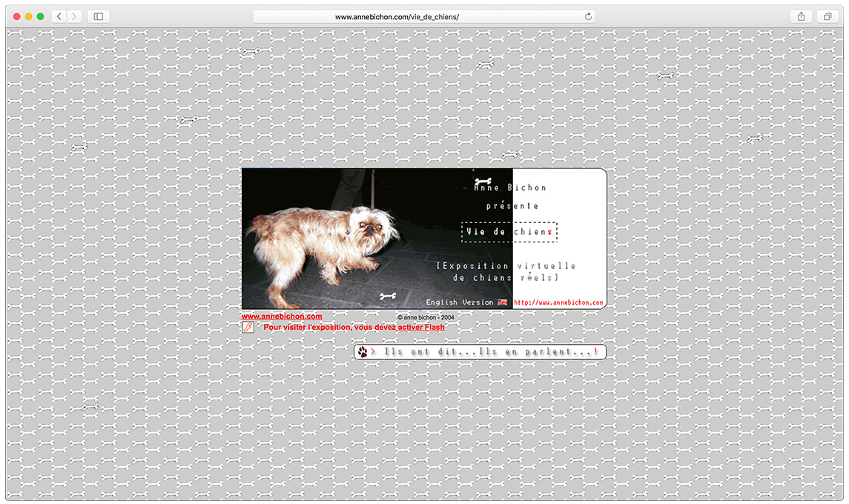The height and width of the screenshot is (504, 849).
Task: Show all tabs overview
Action: coord(826,16)
